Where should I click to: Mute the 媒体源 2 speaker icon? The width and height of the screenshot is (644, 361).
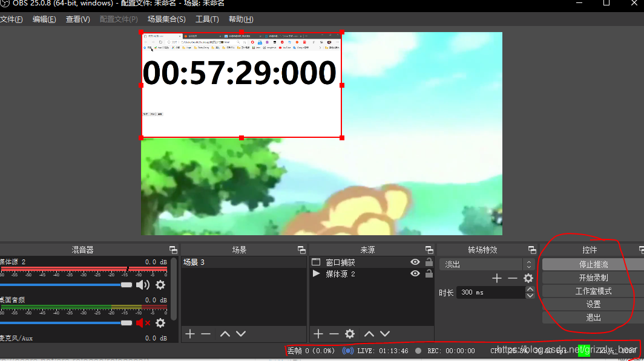pyautogui.click(x=142, y=285)
